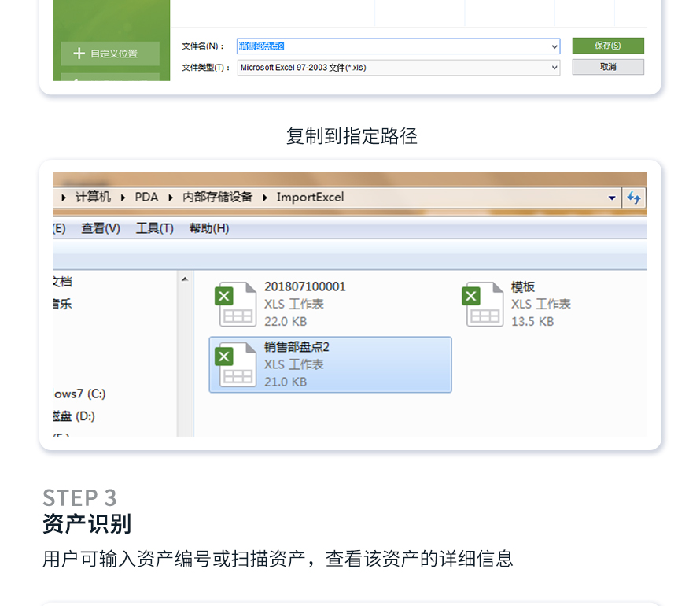This screenshot has height=606, width=700.
Task: Click the refresh icon beside address bar
Action: click(634, 198)
